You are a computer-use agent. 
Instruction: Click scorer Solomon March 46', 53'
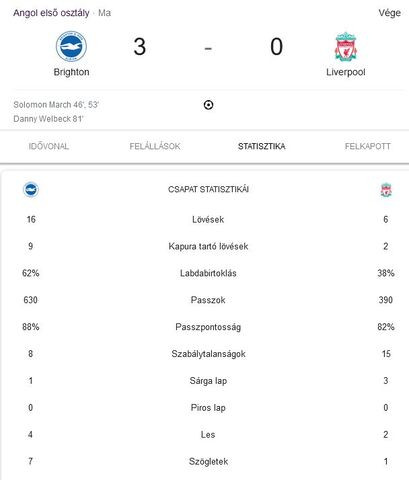[x=56, y=105]
